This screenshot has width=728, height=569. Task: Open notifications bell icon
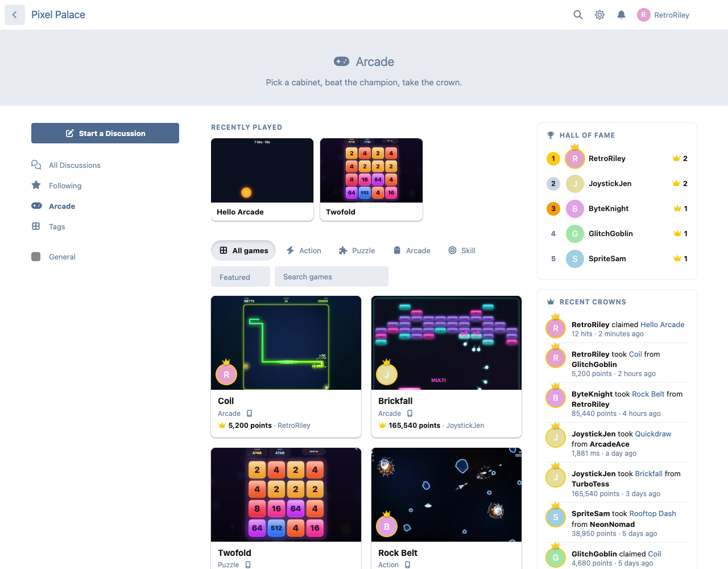tap(621, 15)
